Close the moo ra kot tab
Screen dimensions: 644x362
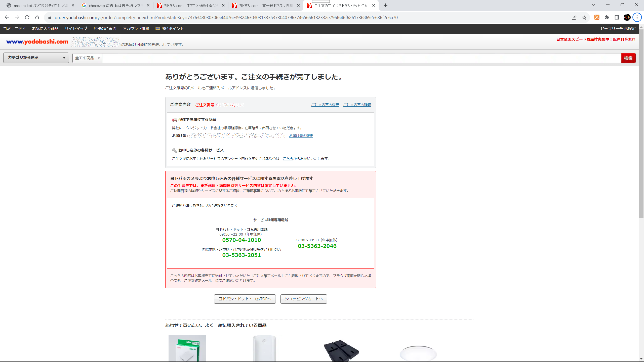73,5
